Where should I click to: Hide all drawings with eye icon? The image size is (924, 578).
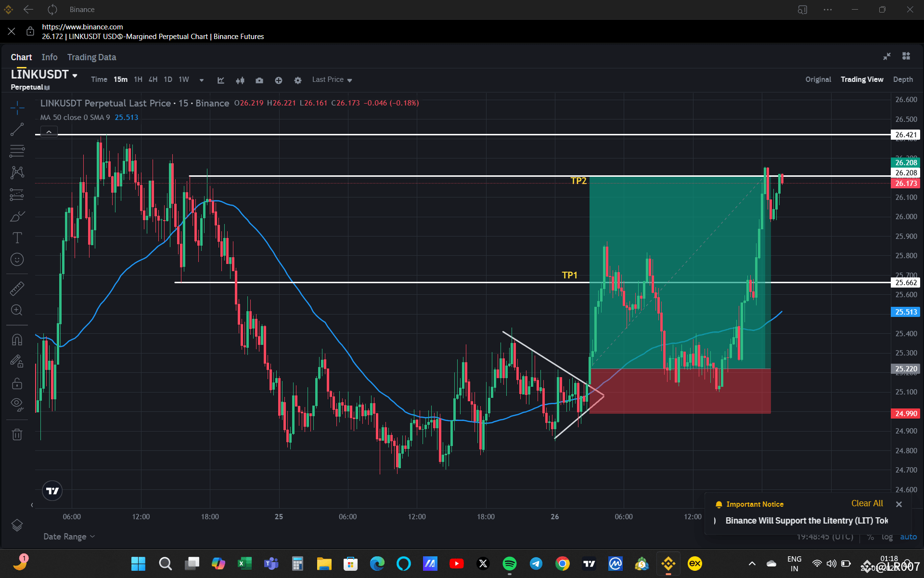click(x=17, y=405)
